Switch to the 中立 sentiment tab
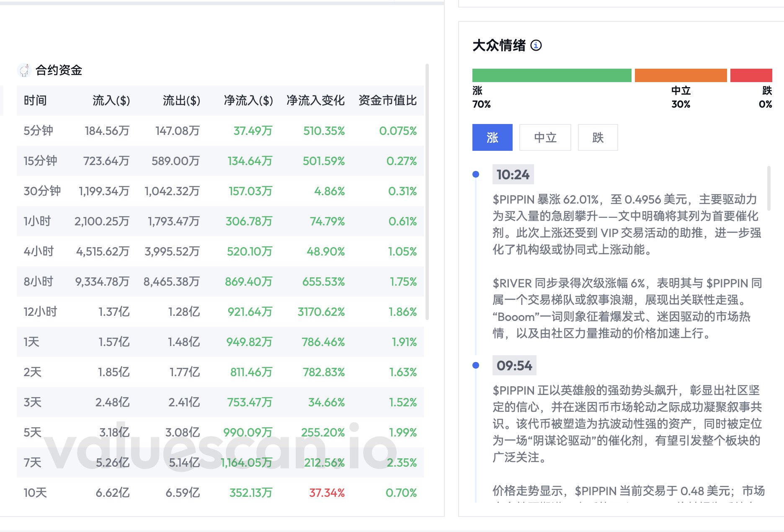The image size is (784, 532). point(545,137)
